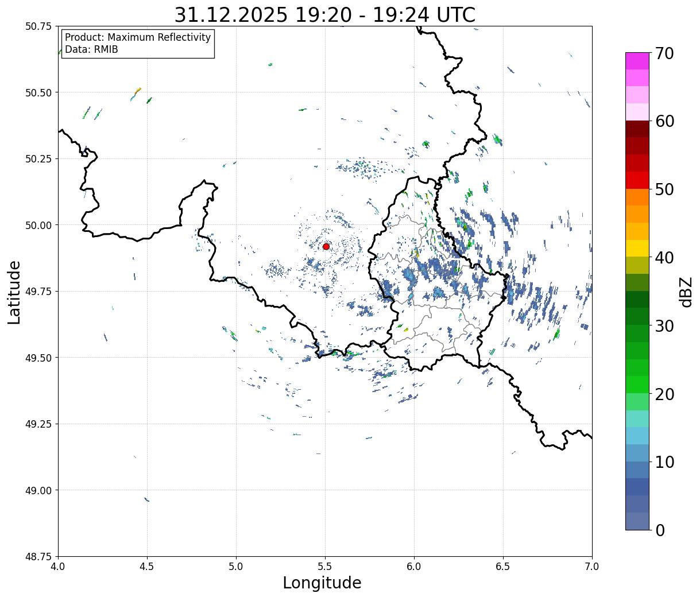Click the 'dBZ' colorbar label
Screen dimensions: 700x597
[686, 292]
